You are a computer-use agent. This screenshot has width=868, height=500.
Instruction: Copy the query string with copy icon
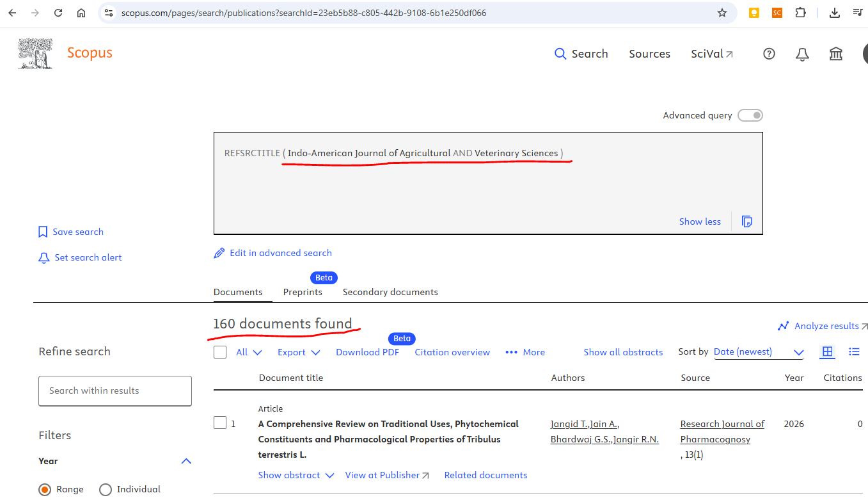point(747,222)
